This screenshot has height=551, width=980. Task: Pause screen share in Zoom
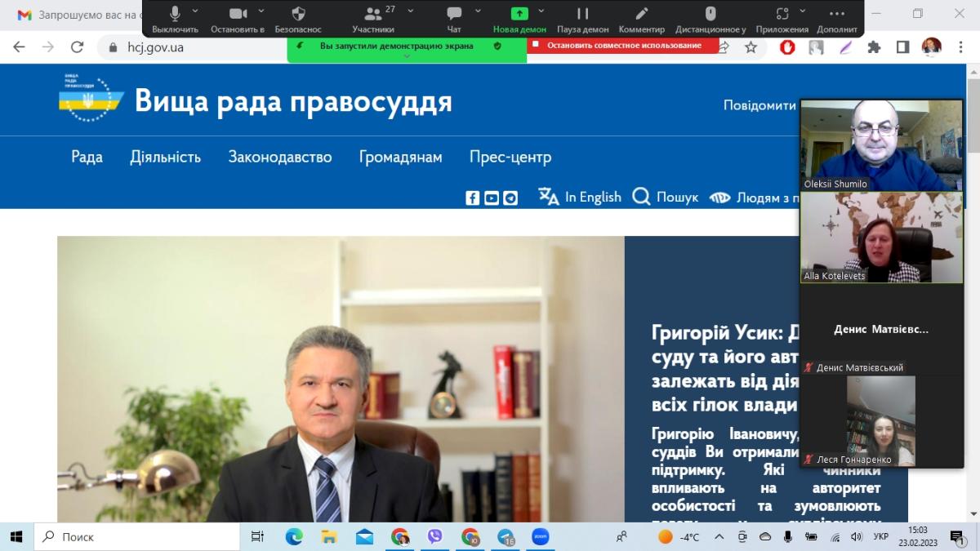pos(582,15)
